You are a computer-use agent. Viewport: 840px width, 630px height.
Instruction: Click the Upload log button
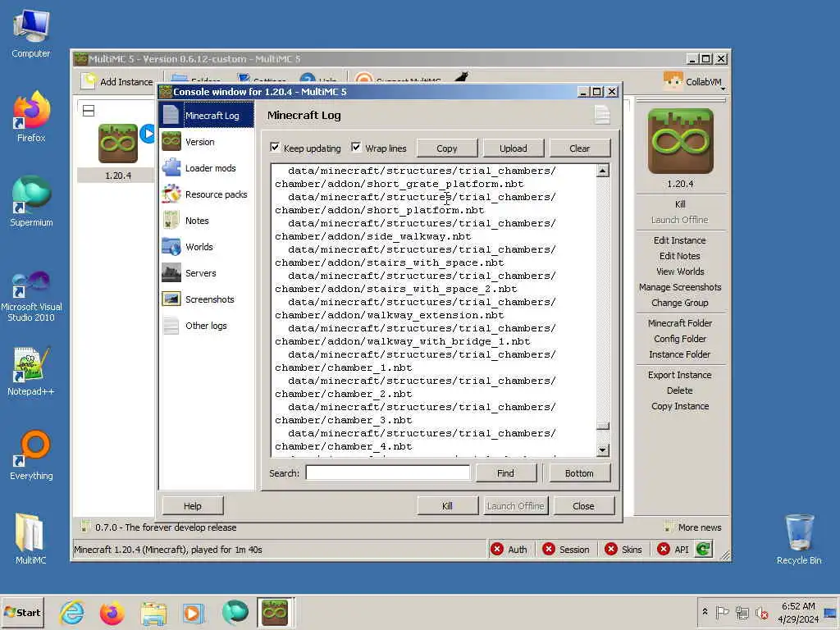(514, 148)
